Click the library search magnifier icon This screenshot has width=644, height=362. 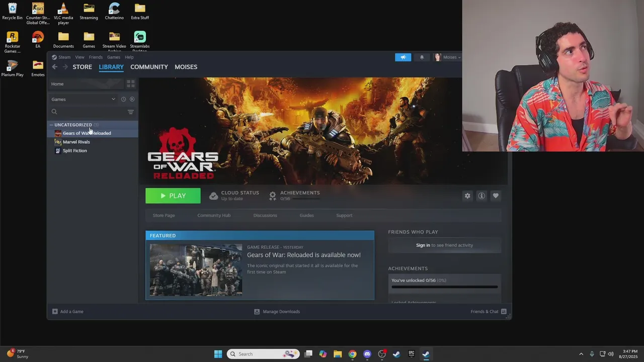pyautogui.click(x=54, y=112)
